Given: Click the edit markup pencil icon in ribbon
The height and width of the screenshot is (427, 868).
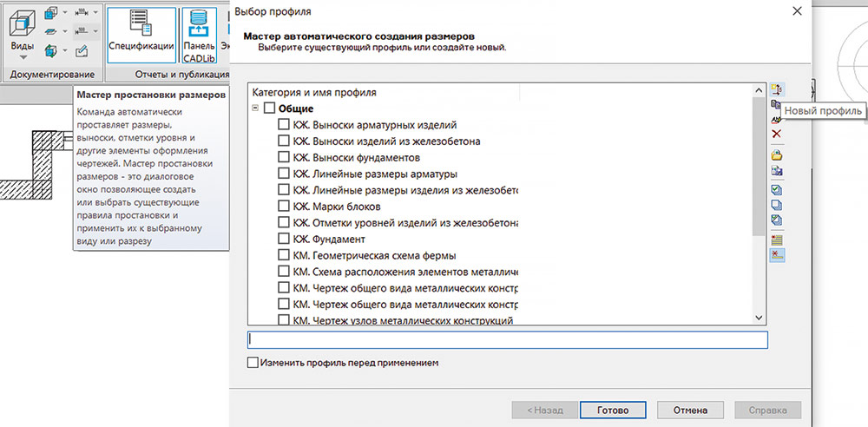Looking at the screenshot, I should point(82,50).
